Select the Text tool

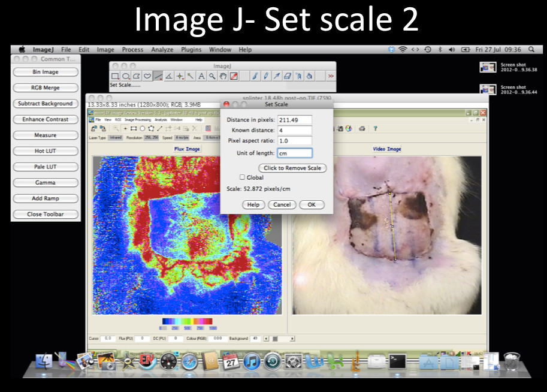pyautogui.click(x=202, y=76)
